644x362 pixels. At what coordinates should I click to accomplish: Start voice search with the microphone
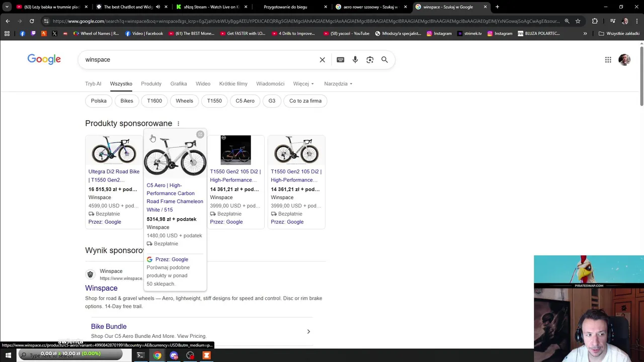pyautogui.click(x=355, y=60)
